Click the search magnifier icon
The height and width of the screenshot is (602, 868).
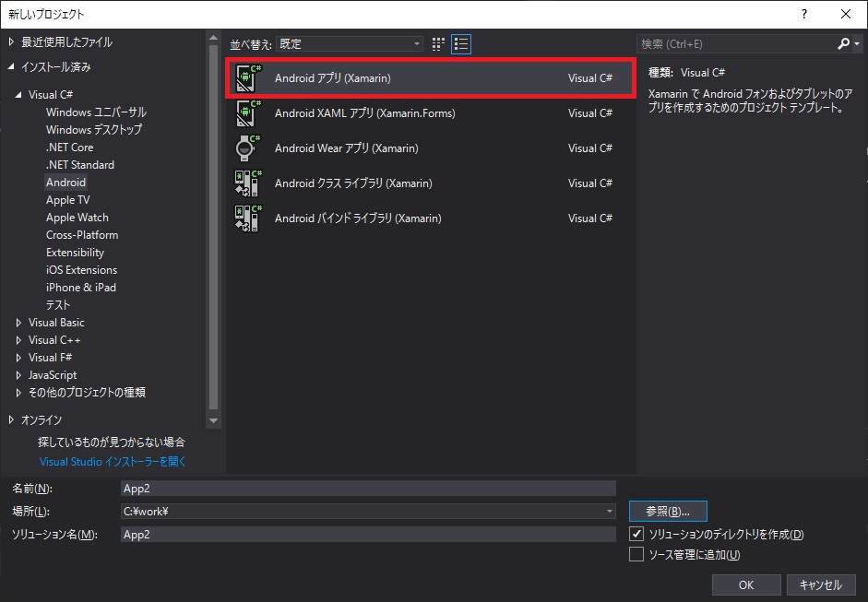(x=843, y=43)
